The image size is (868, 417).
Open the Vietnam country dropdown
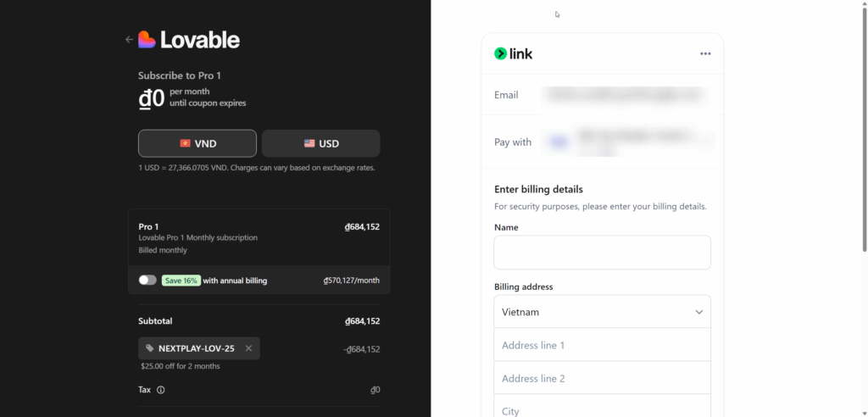(x=602, y=312)
